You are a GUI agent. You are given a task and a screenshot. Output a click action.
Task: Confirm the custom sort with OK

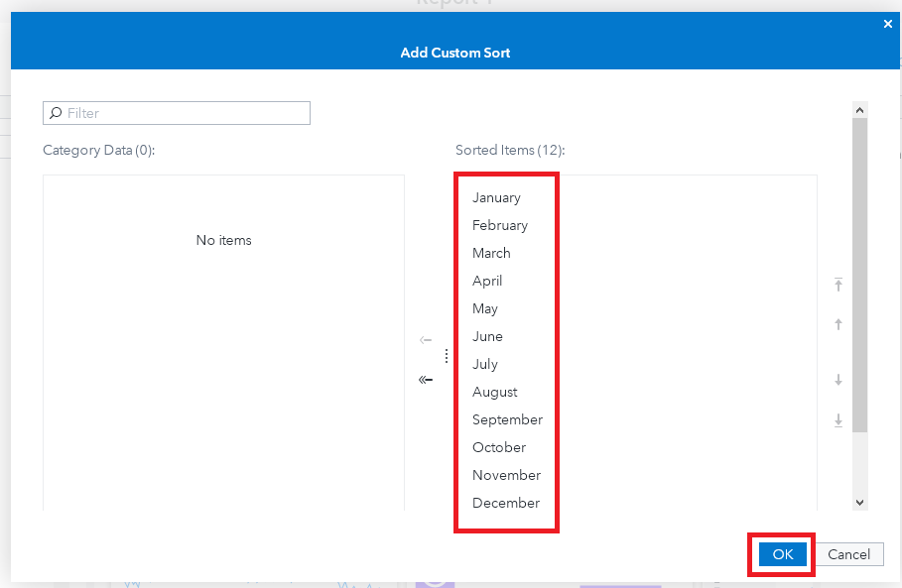click(782, 554)
